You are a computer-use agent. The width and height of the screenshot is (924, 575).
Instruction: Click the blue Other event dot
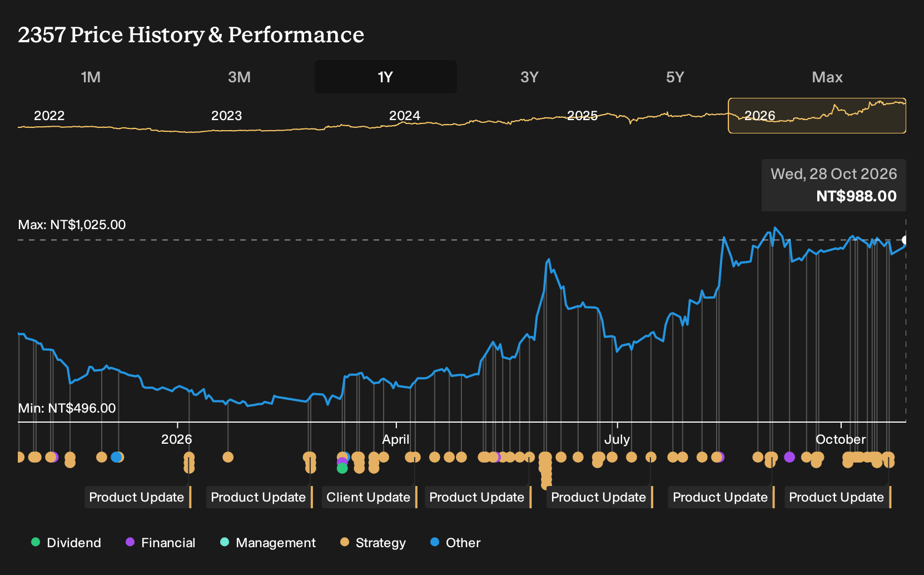[x=116, y=457]
